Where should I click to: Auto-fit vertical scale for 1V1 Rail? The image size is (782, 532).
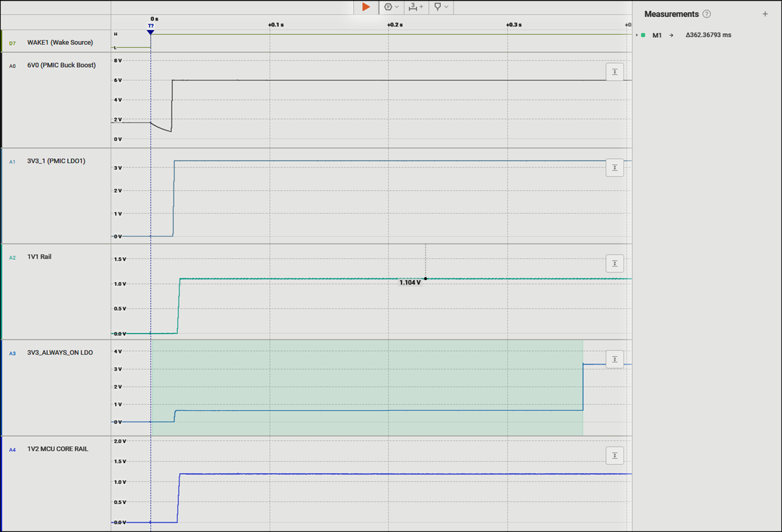[615, 263]
